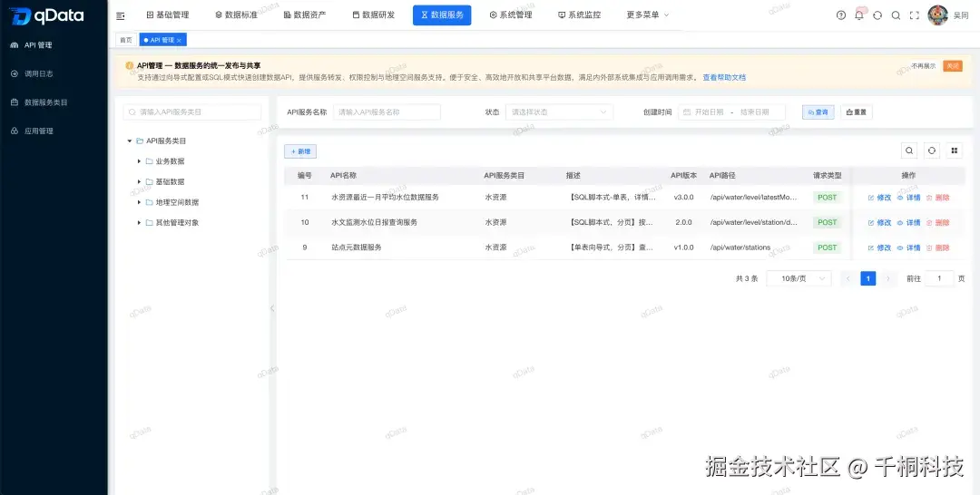The width and height of the screenshot is (980, 495).
Task: Expand the 基础数据 tree folder
Action: coord(140,181)
